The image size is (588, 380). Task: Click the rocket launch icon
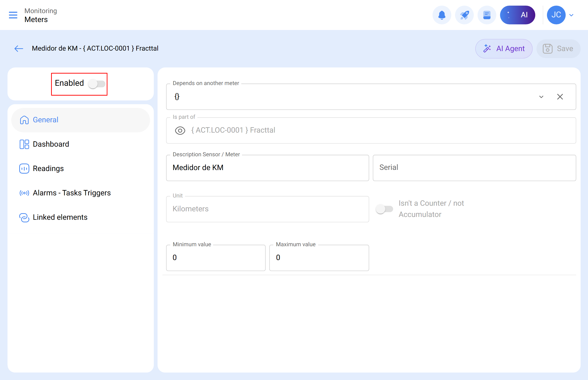[x=464, y=15]
